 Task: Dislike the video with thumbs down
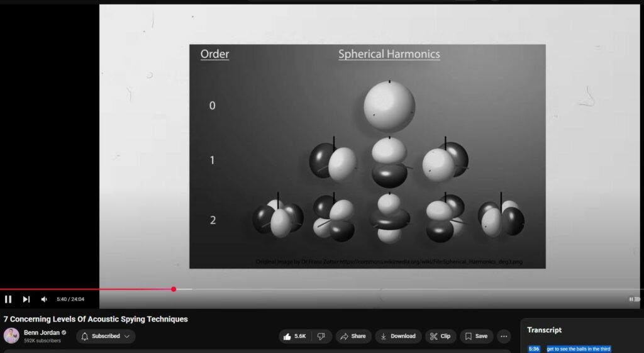tap(321, 337)
